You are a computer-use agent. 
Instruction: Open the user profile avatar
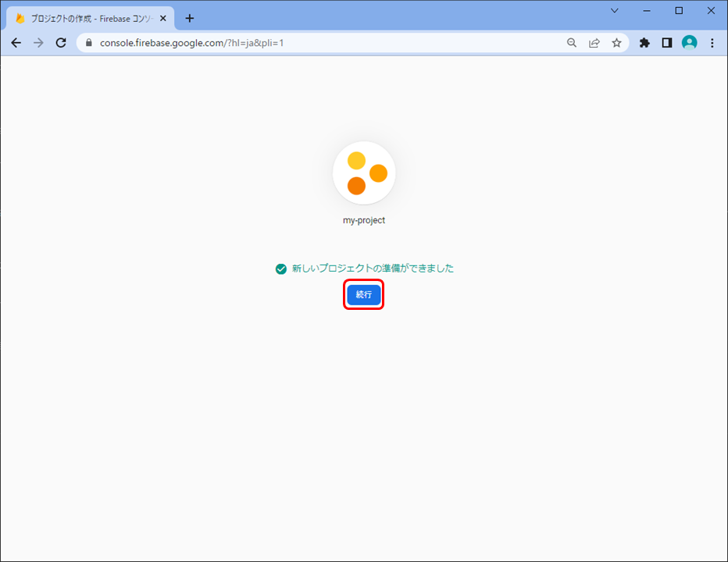690,43
